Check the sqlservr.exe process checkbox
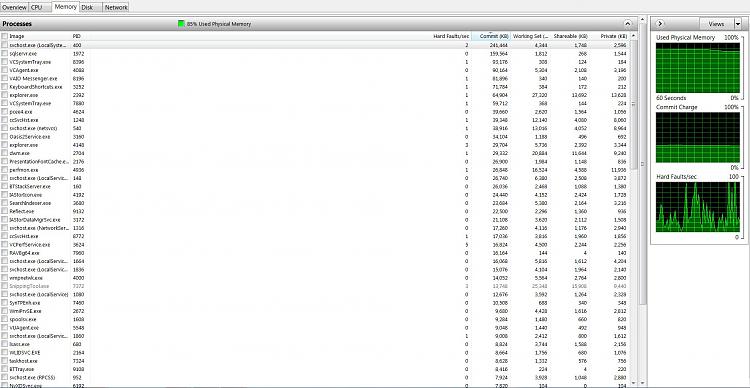This screenshot has width=750, height=388. [4, 54]
